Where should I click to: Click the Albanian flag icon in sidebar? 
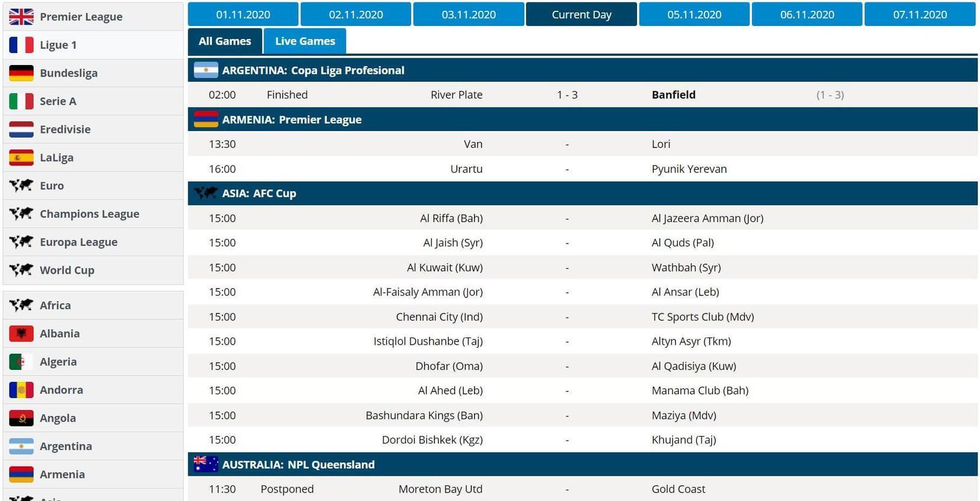point(21,333)
